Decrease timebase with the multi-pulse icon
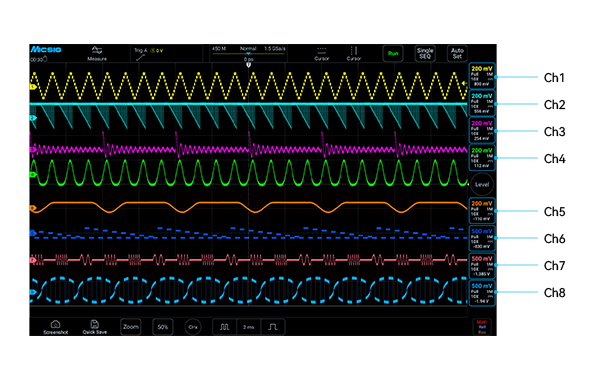Screen dimensions: 600x380 coord(225,327)
